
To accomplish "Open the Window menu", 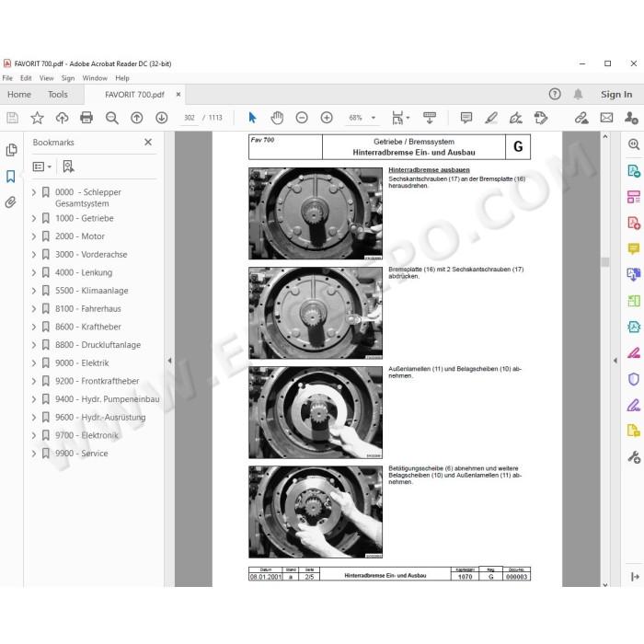I will click(95, 78).
